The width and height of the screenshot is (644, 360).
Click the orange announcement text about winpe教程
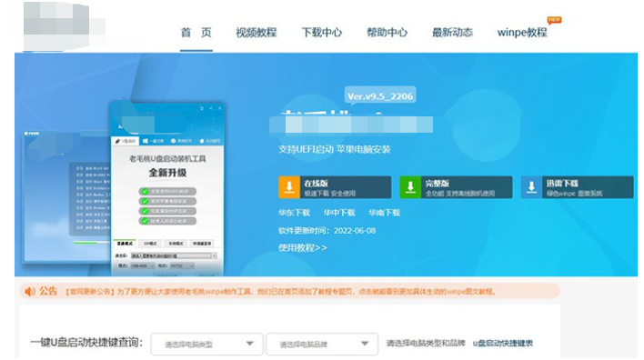point(280,292)
